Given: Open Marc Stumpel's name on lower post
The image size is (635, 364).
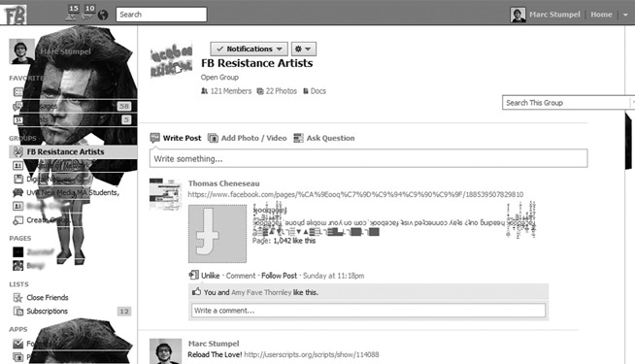Looking at the screenshot, I should tap(214, 344).
